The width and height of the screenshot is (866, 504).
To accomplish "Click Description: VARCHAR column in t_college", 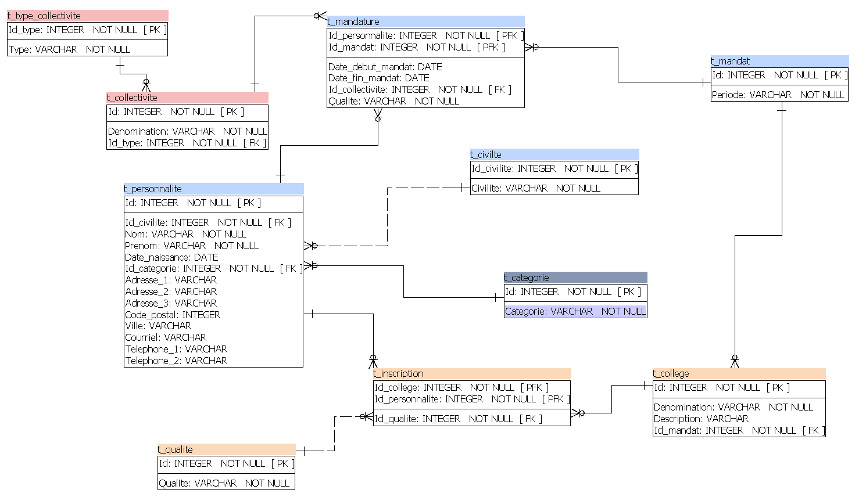I will (x=701, y=419).
